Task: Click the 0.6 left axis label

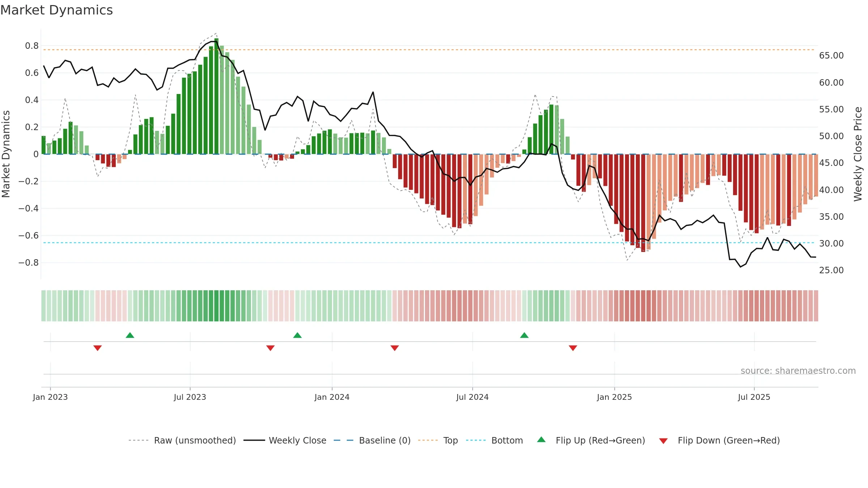Action: pyautogui.click(x=32, y=73)
